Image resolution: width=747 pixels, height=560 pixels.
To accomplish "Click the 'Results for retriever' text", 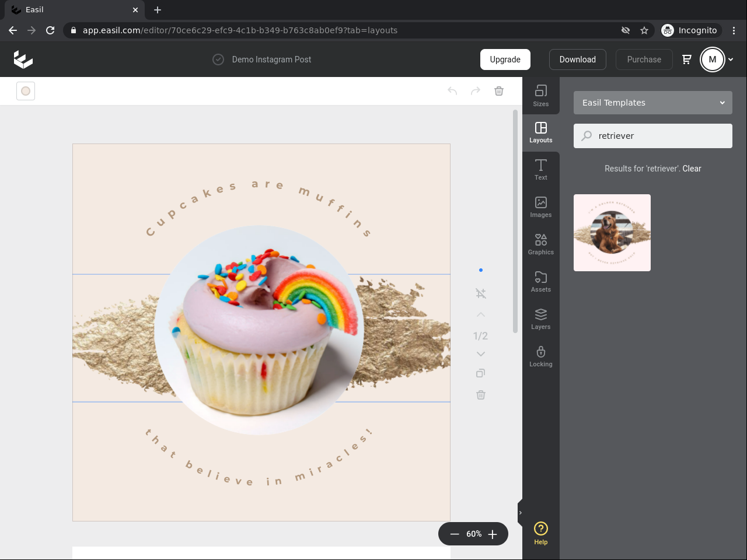I will [642, 169].
